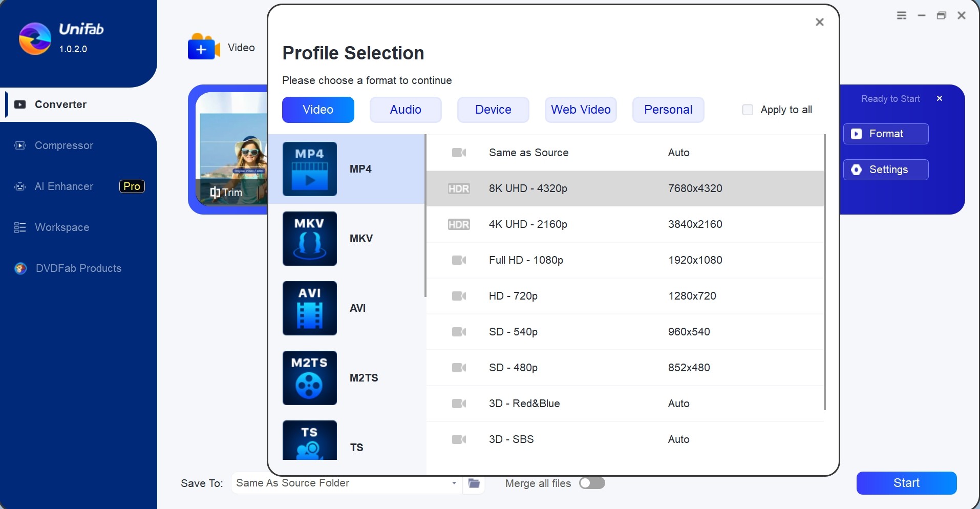The width and height of the screenshot is (980, 509).
Task: Click the Settings button
Action: coord(886,170)
